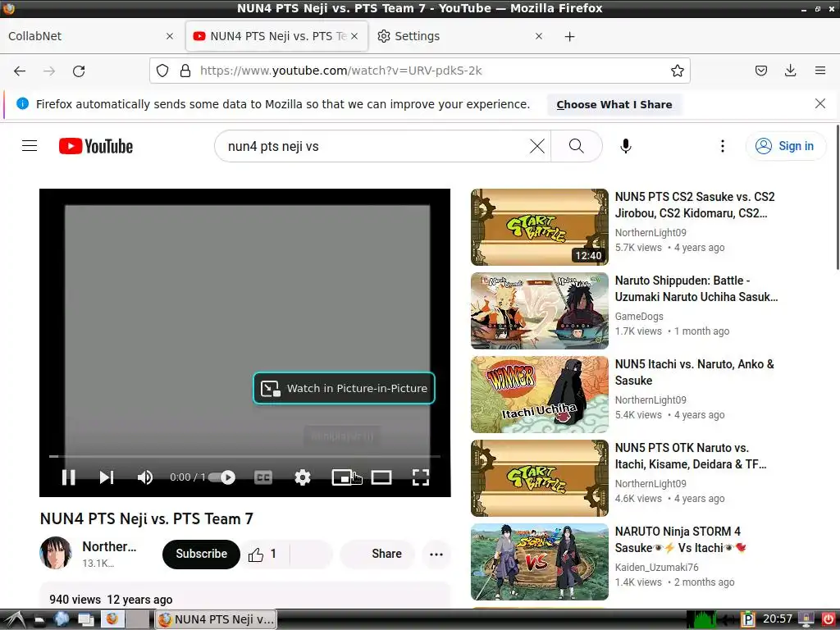Open the channel avatar picture
The width and height of the screenshot is (840, 630).
[55, 552]
